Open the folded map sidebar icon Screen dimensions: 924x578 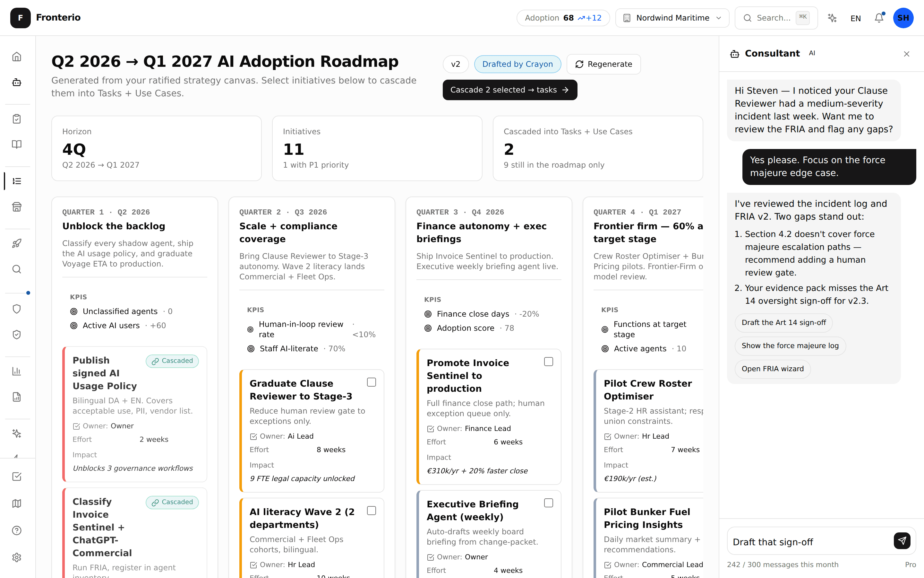pyautogui.click(x=17, y=504)
